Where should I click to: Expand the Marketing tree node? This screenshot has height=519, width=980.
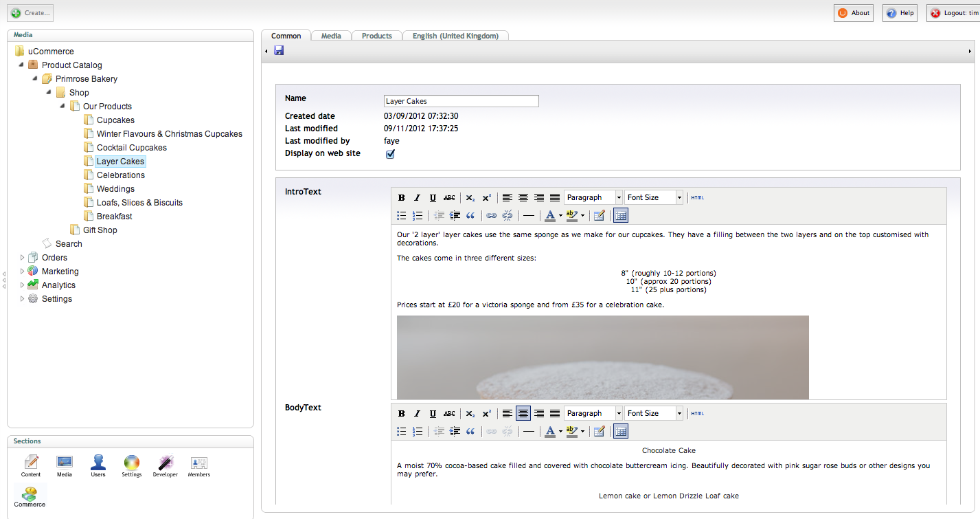pos(22,272)
